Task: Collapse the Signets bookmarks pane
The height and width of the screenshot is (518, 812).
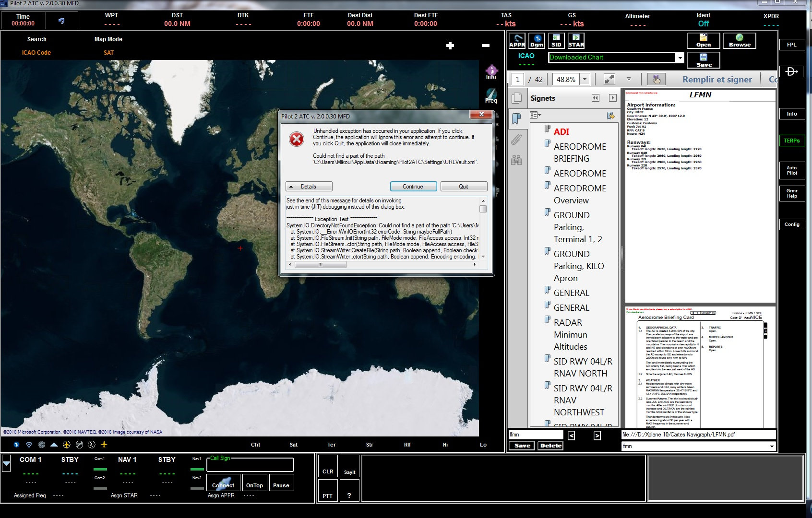Action: coord(596,98)
